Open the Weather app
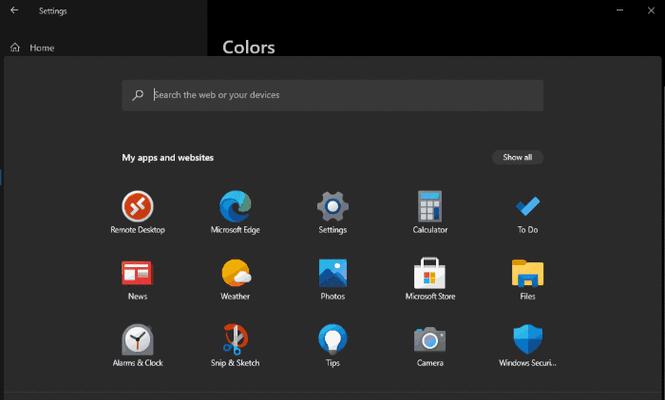Screen dimensions: 665x400 click(235, 279)
